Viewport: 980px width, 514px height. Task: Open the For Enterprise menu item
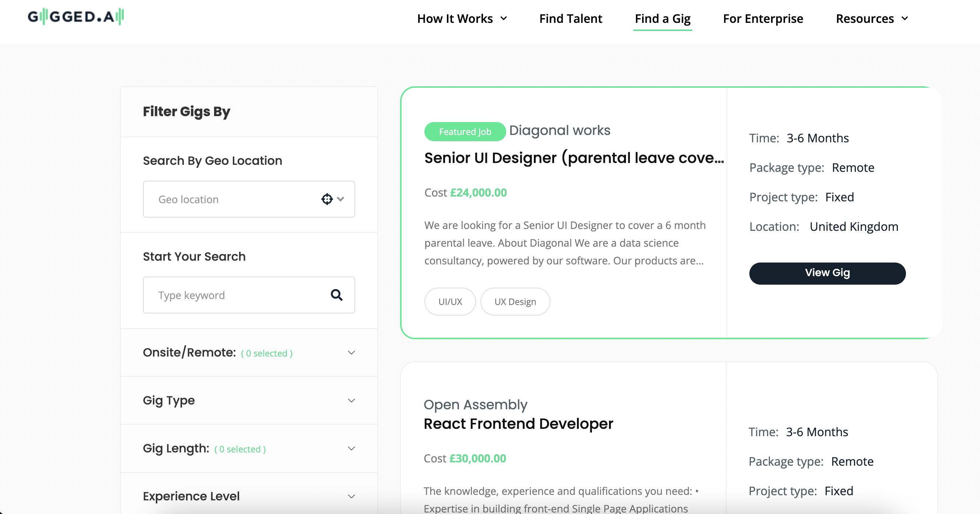[x=763, y=18]
